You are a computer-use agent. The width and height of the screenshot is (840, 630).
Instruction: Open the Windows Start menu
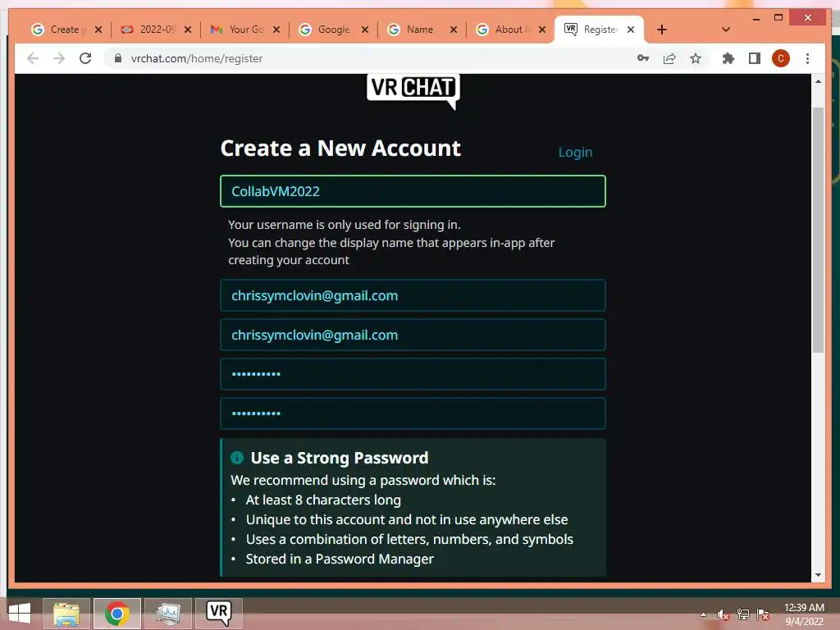click(20, 614)
